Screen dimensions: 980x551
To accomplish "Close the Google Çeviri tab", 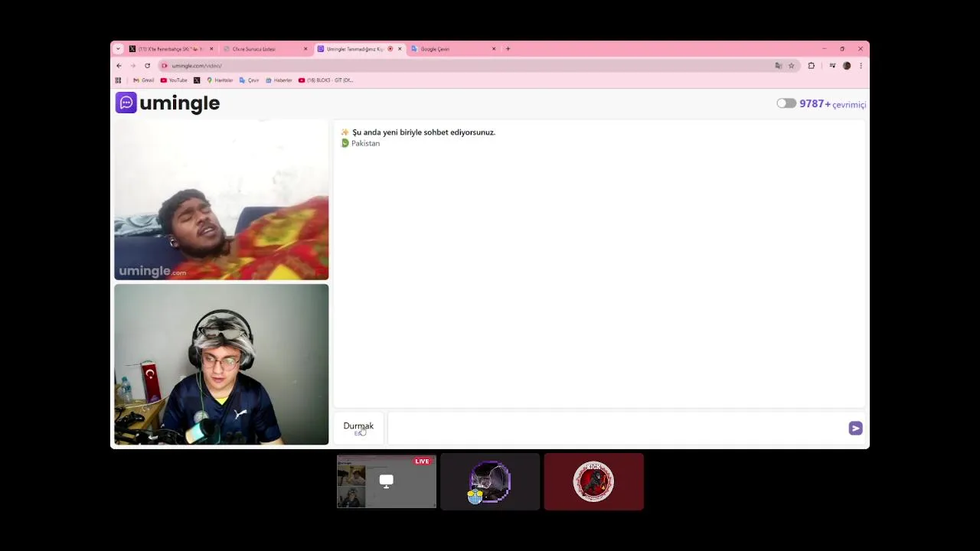I will click(494, 49).
